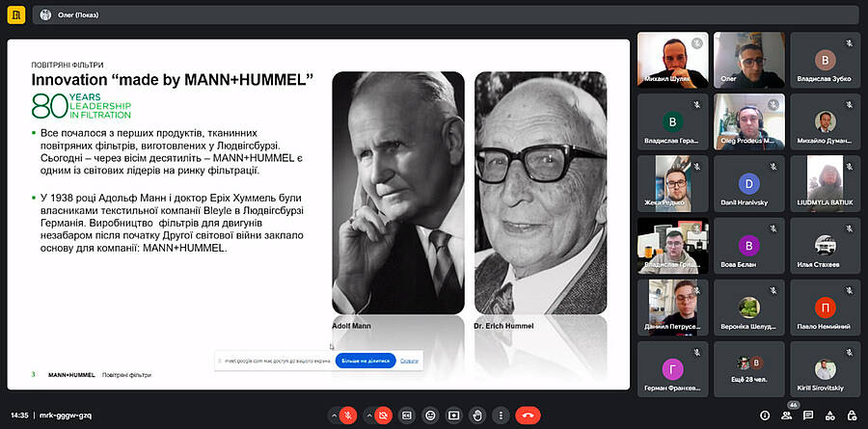868x429 pixels.
Task: Click the slide footer MANN+HUMMEL text
Action: (71, 375)
